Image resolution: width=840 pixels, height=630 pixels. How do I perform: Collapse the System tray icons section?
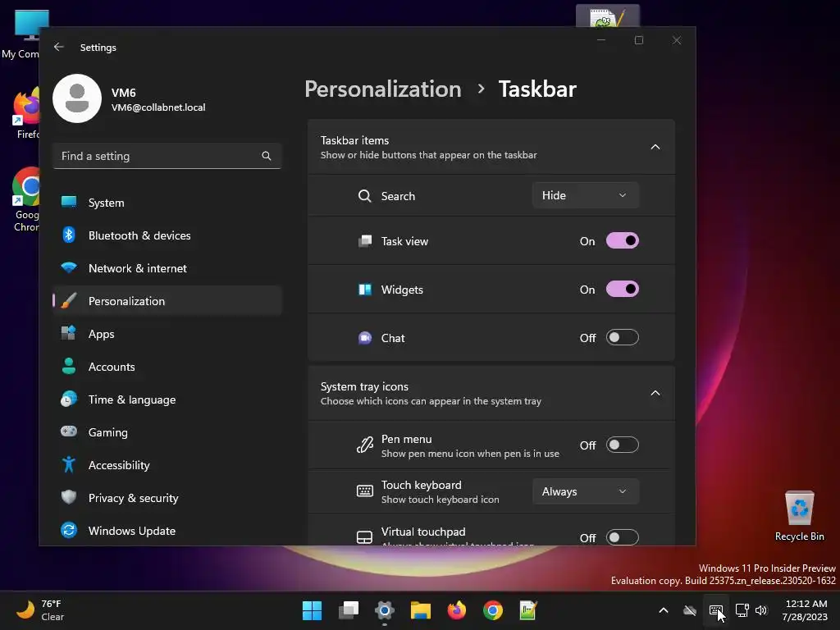click(655, 393)
